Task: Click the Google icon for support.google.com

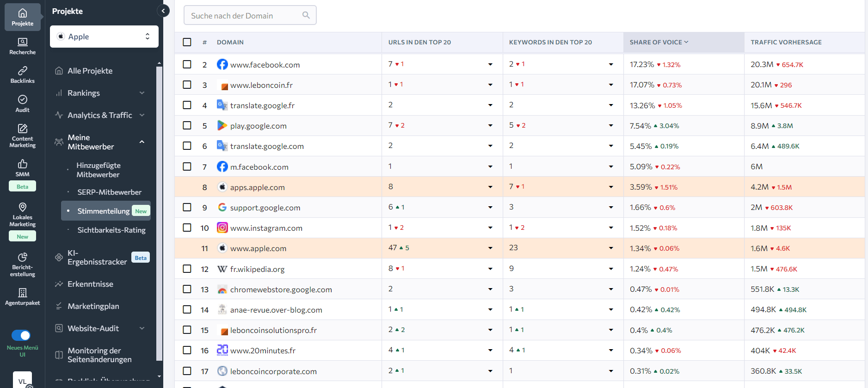Action: pyautogui.click(x=222, y=207)
